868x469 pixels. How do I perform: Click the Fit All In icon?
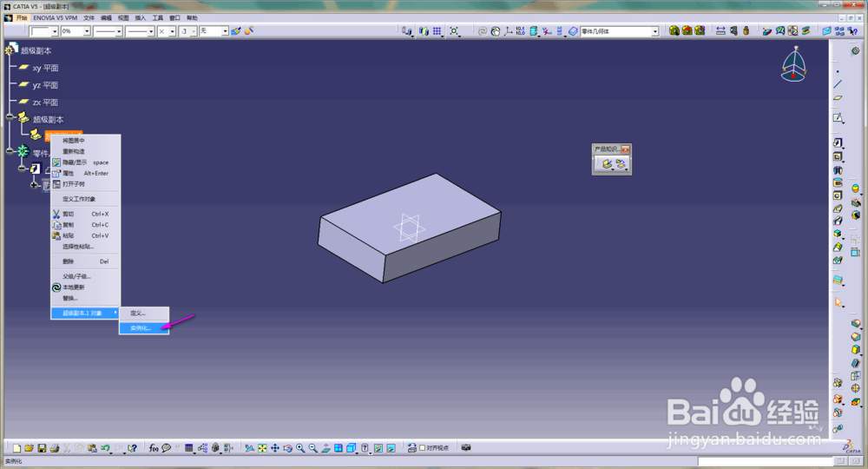[x=262, y=448]
